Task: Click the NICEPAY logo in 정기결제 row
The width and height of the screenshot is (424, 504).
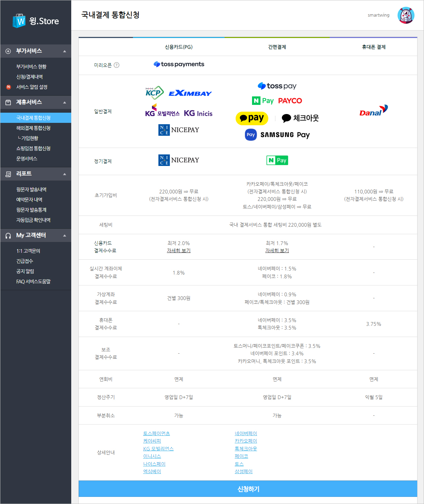Action: [x=179, y=160]
